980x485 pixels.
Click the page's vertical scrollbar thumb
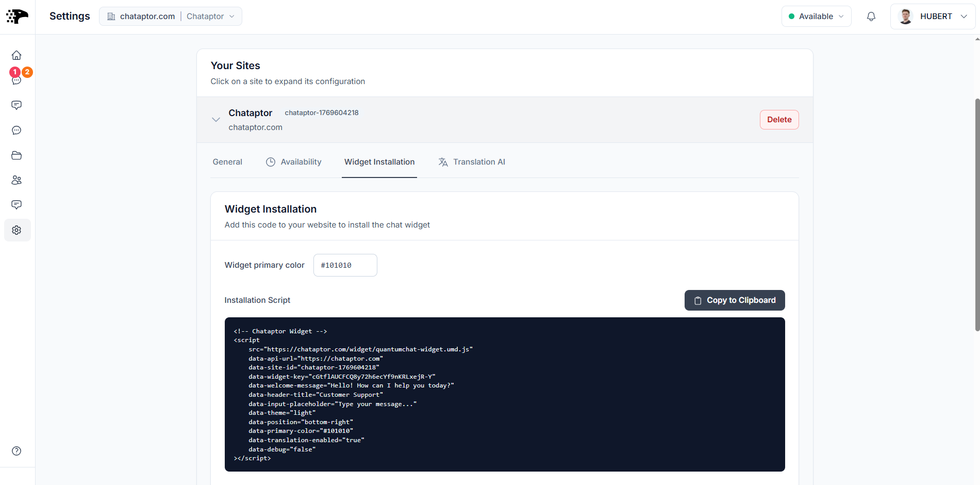tap(977, 215)
